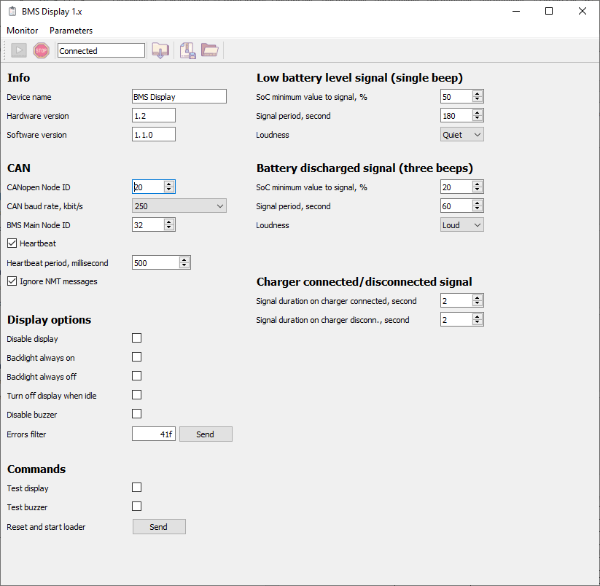Click the Device name input field

(179, 96)
